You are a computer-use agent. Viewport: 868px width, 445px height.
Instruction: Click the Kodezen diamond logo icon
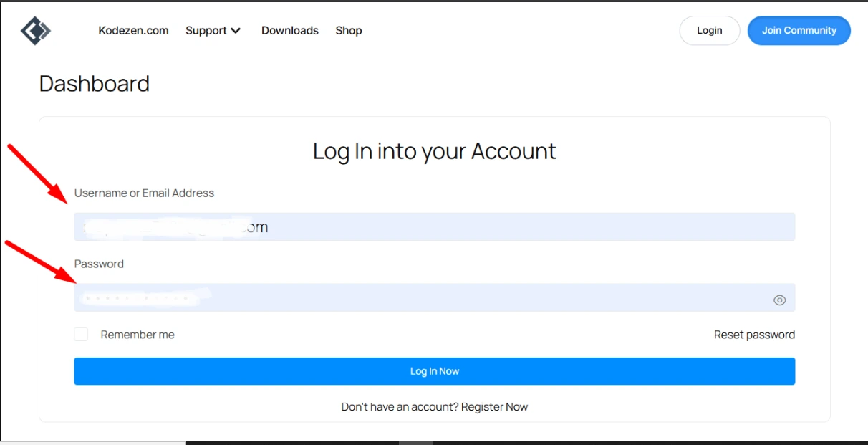tap(36, 30)
